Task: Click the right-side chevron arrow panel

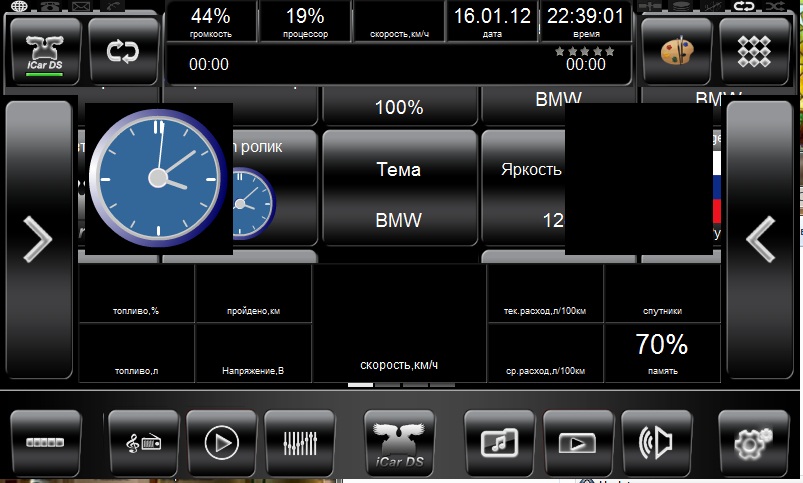Action: (x=760, y=240)
